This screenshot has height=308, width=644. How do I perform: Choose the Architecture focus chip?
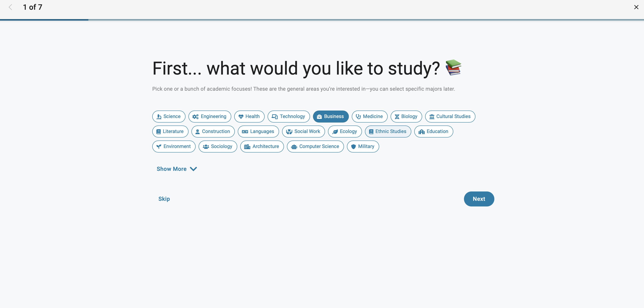point(262,146)
